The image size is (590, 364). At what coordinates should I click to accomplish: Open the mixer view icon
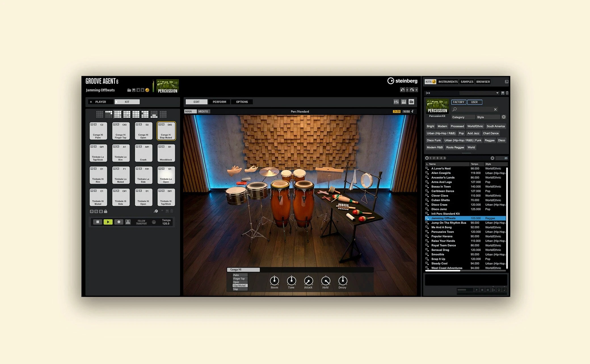tap(396, 102)
